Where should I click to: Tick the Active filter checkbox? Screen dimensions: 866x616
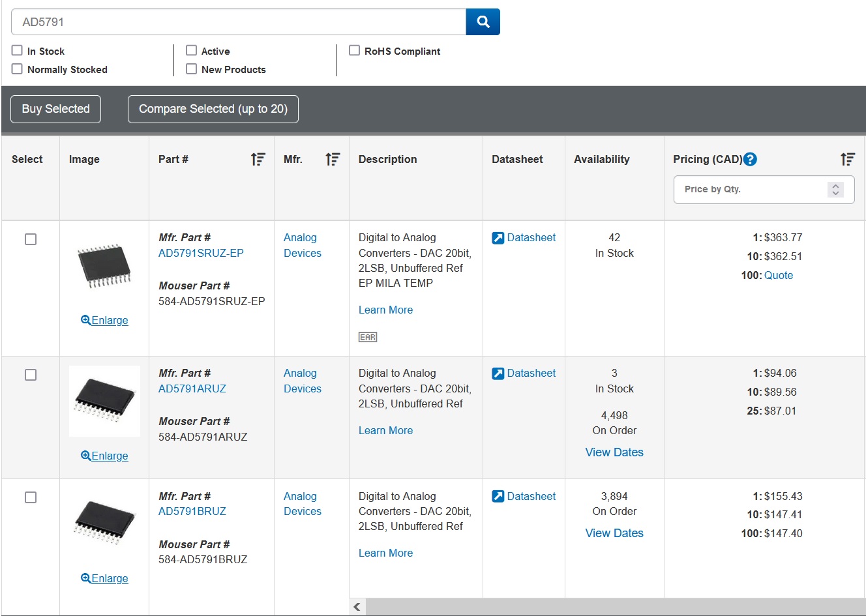click(x=191, y=50)
